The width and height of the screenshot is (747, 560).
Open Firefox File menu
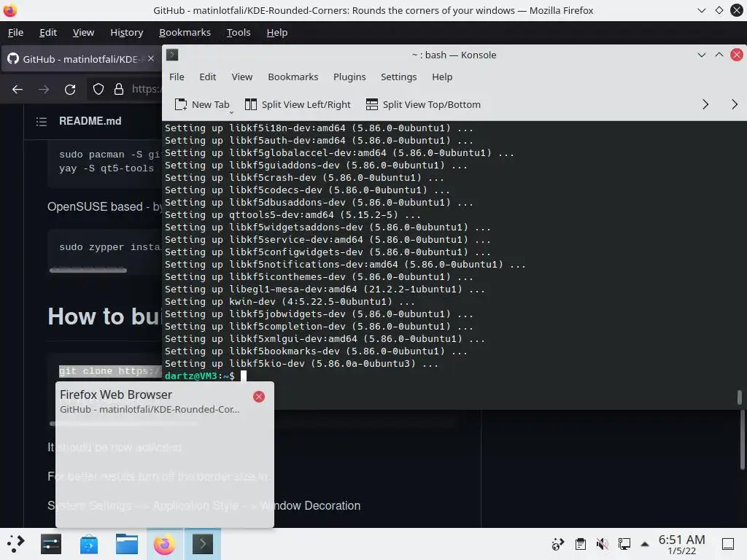tap(16, 32)
